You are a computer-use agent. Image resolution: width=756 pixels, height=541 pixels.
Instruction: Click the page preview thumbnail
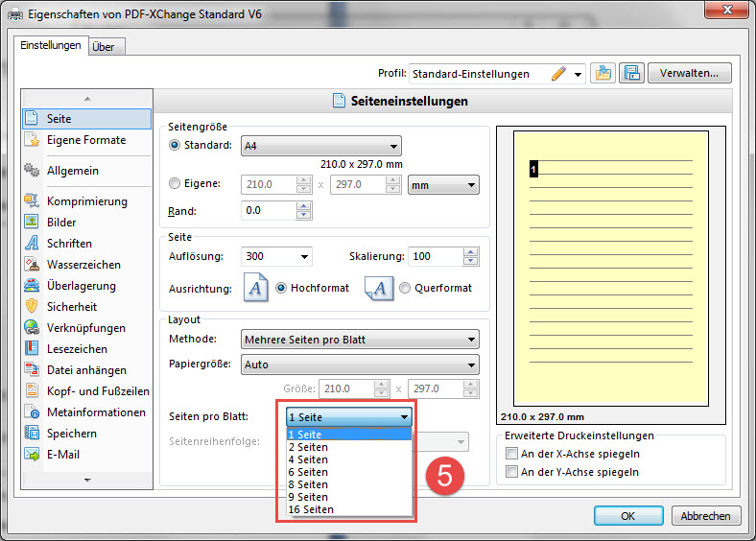click(611, 269)
